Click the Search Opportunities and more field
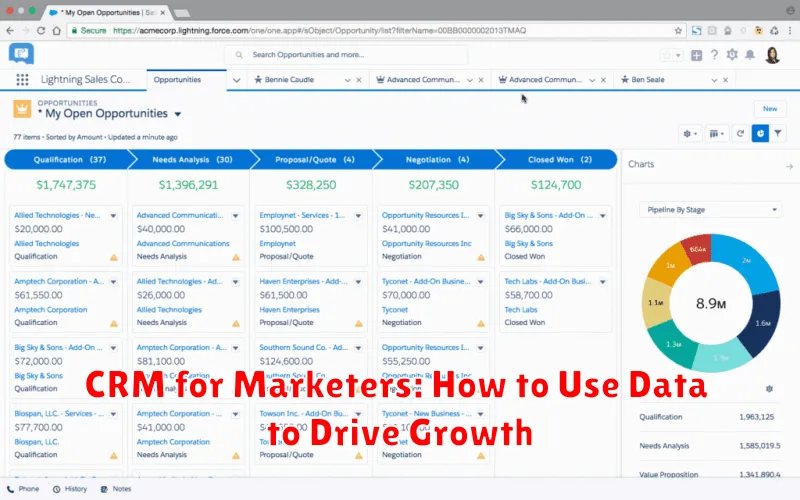Image resolution: width=800 pixels, height=500 pixels. tap(346, 55)
